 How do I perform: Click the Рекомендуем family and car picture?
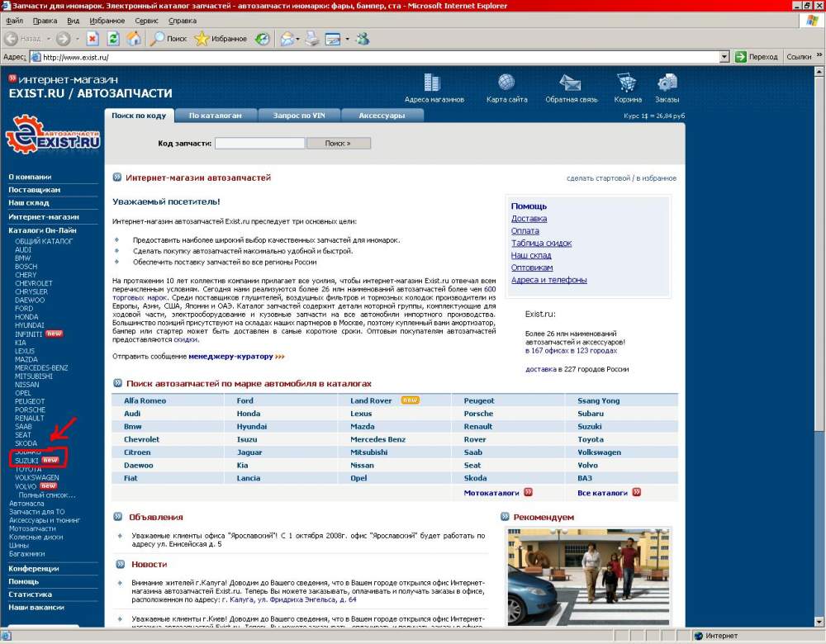(x=588, y=577)
